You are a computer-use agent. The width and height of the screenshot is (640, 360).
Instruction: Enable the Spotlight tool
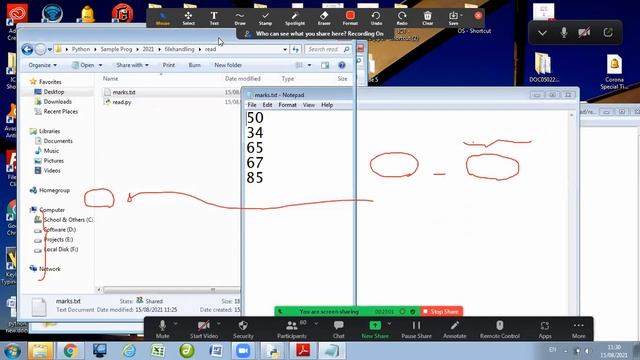click(x=295, y=18)
